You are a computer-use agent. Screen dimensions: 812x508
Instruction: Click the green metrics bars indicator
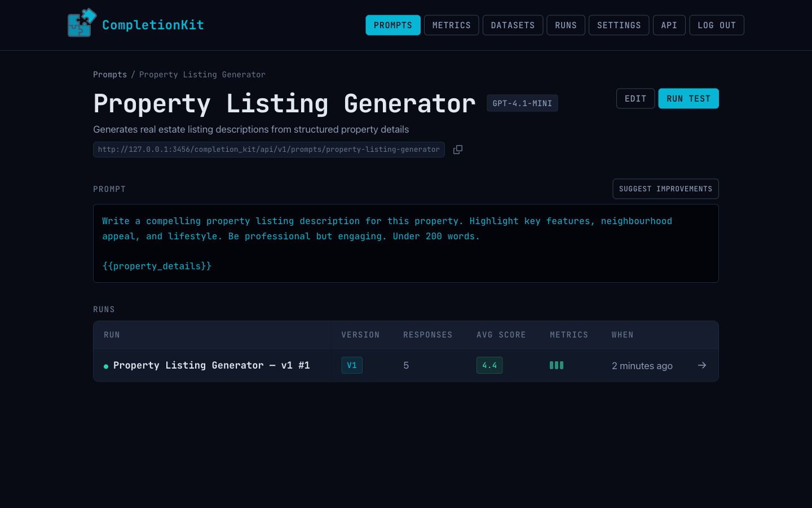pos(557,365)
